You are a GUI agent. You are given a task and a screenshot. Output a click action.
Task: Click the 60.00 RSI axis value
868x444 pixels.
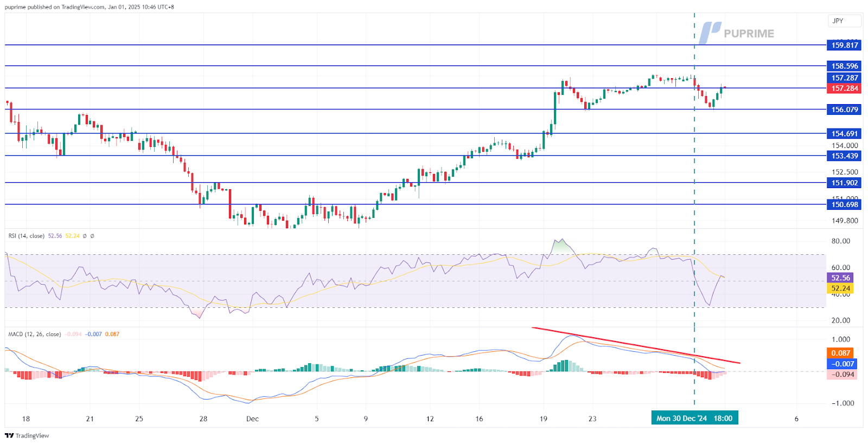coord(841,267)
